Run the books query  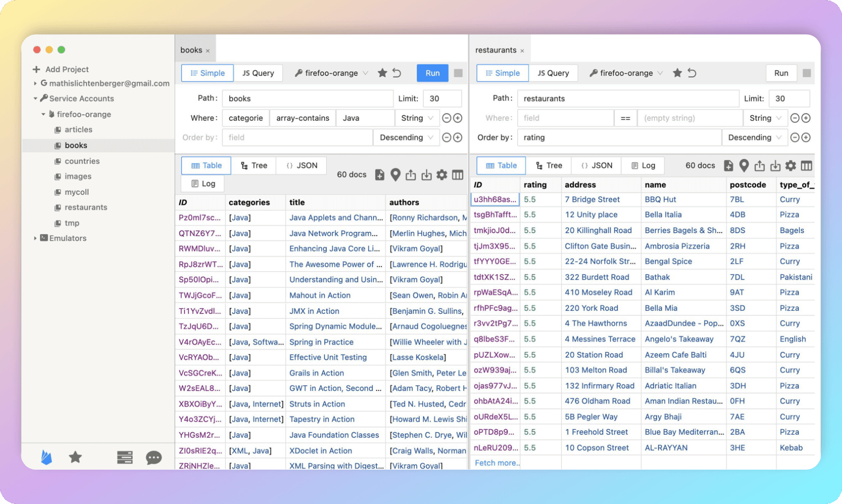pos(432,73)
